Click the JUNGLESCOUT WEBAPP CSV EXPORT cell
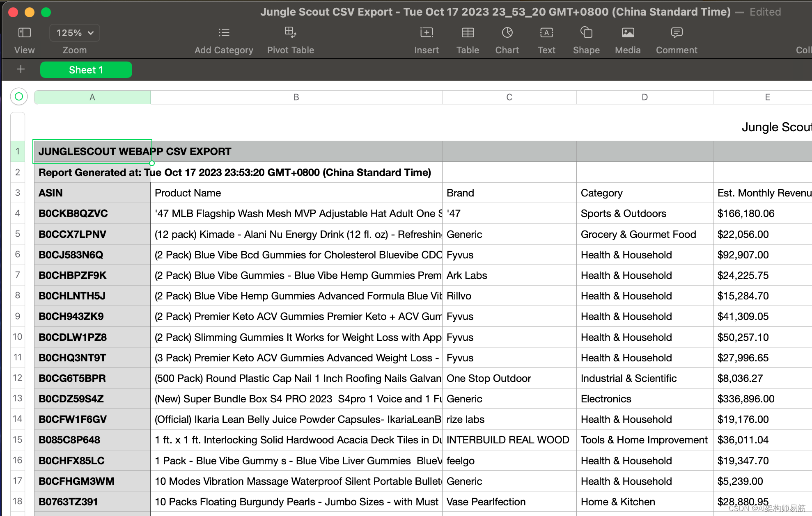 tap(92, 151)
